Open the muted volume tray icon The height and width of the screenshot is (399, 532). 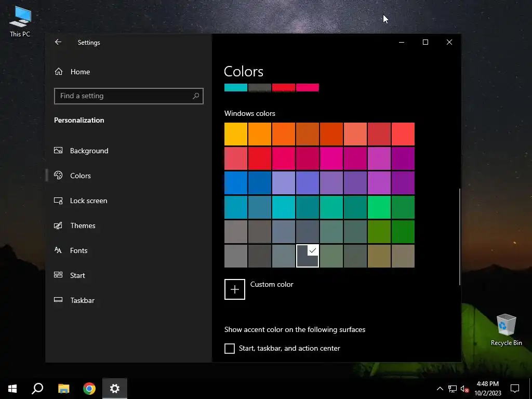tap(465, 389)
